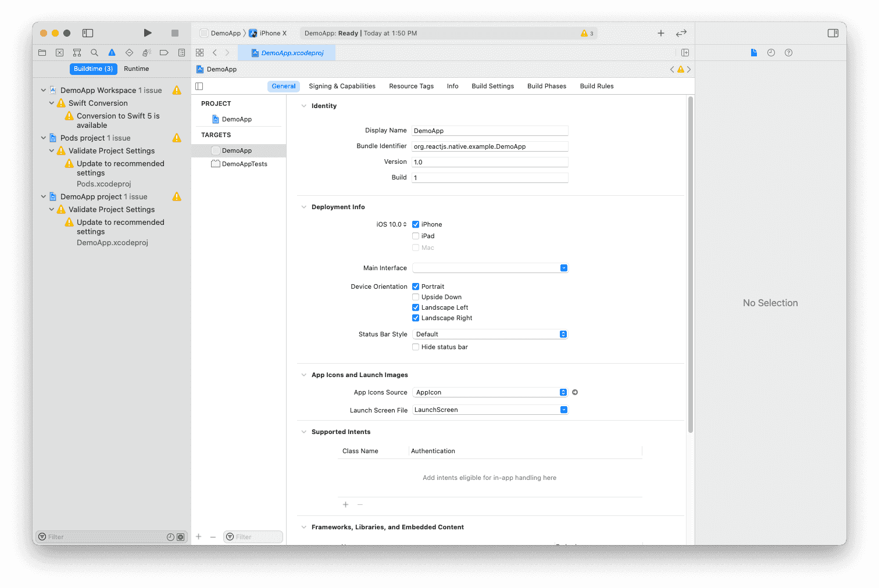Screen dimensions: 879x588
Task: Collapse the Pods project issue group
Action: (44, 138)
